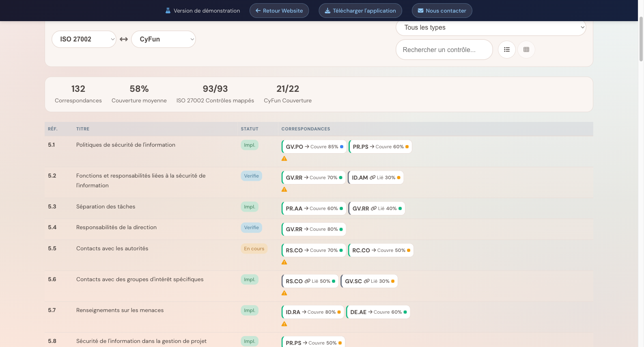Image resolution: width=644 pixels, height=347 pixels.
Task: Click Télécharger l'application button
Action: pos(360,11)
